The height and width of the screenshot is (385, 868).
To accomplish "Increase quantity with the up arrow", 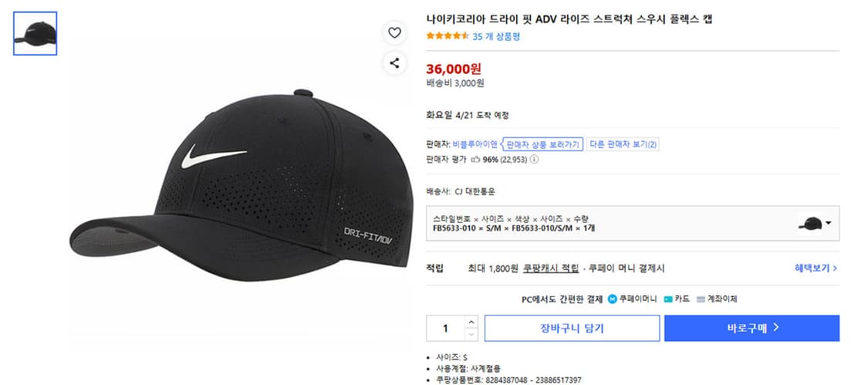I will (471, 322).
